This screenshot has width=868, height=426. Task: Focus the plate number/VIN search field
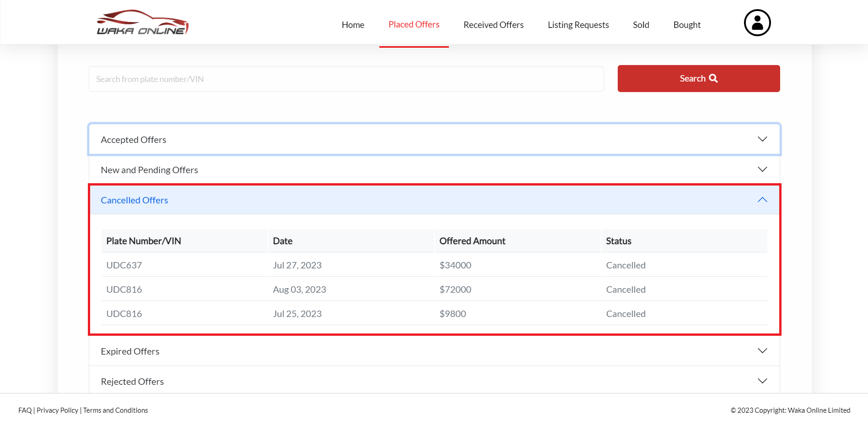tap(346, 79)
